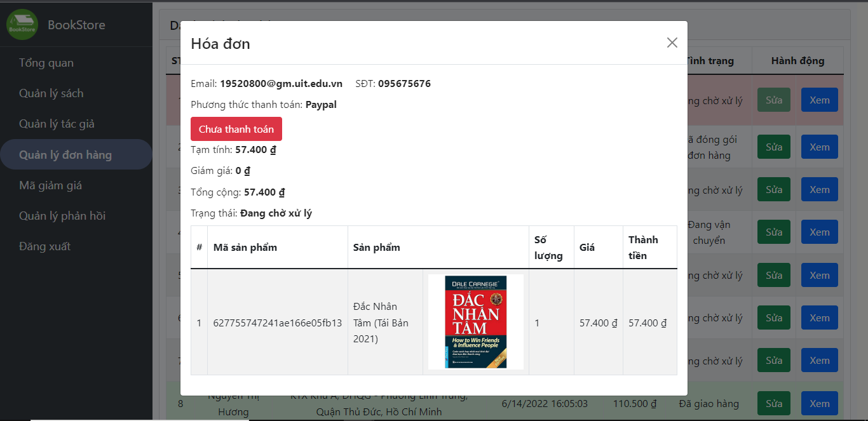This screenshot has height=421, width=868.
Task: Open Xem for the first pending order
Action: click(x=819, y=100)
